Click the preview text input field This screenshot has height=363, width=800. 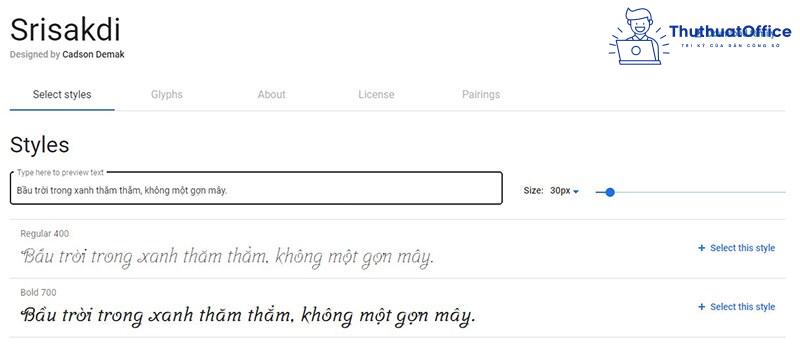(256, 188)
